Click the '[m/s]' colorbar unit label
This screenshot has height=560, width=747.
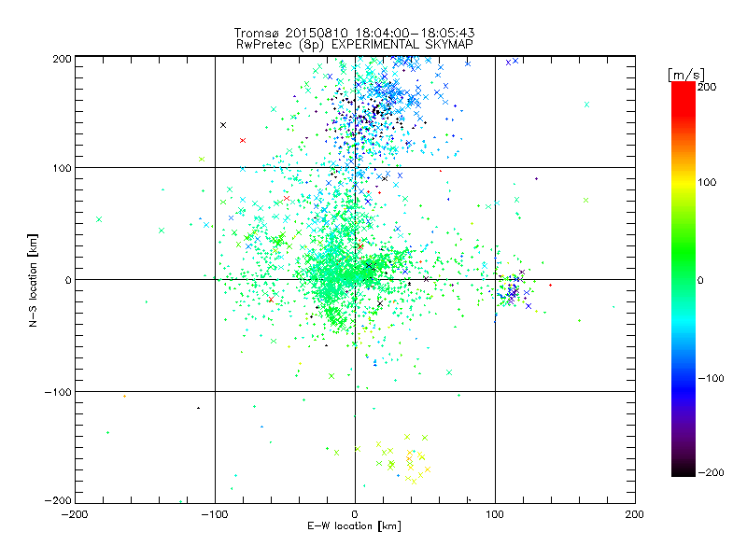pyautogui.click(x=686, y=76)
